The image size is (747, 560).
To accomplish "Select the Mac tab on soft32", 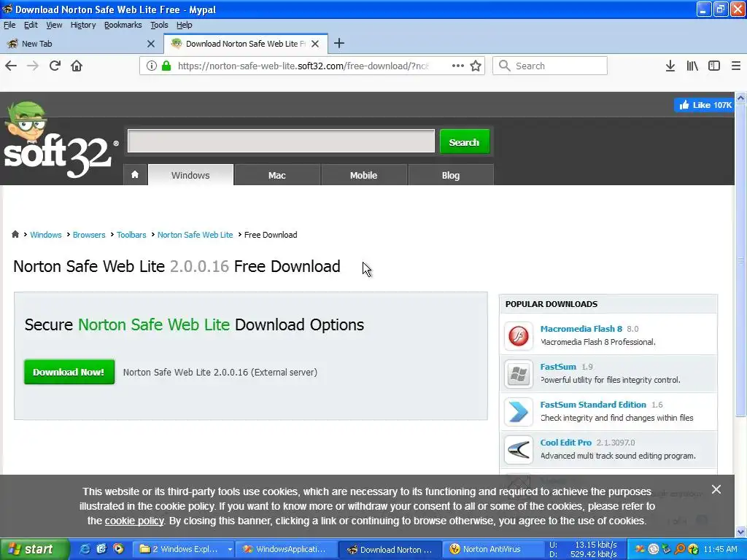I will [x=276, y=175].
